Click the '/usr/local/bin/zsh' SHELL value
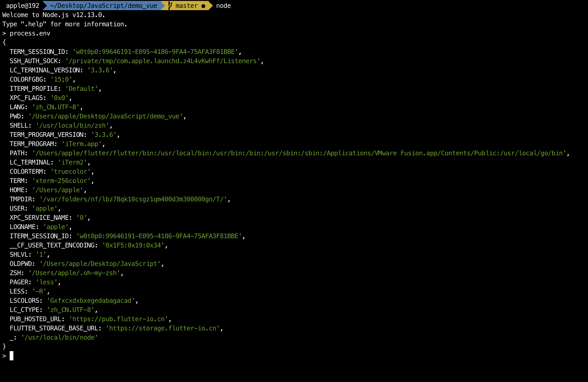Image resolution: width=588 pixels, height=382 pixels. click(72, 126)
